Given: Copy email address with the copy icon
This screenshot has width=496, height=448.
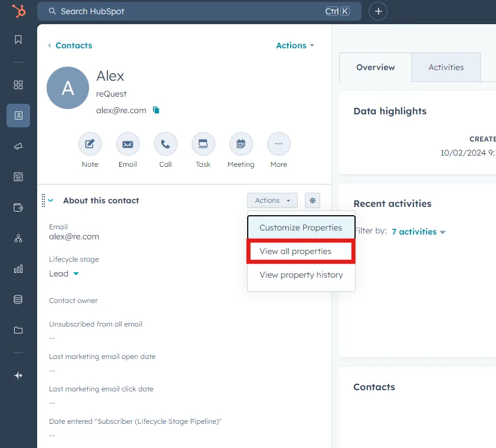Looking at the screenshot, I should click(156, 110).
